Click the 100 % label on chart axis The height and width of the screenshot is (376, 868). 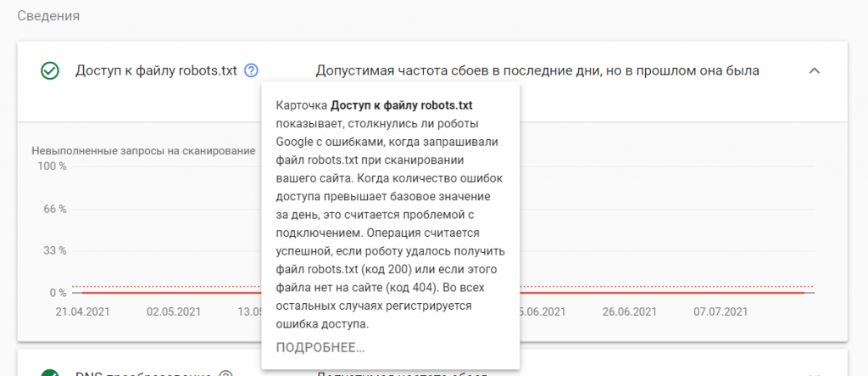point(50,166)
